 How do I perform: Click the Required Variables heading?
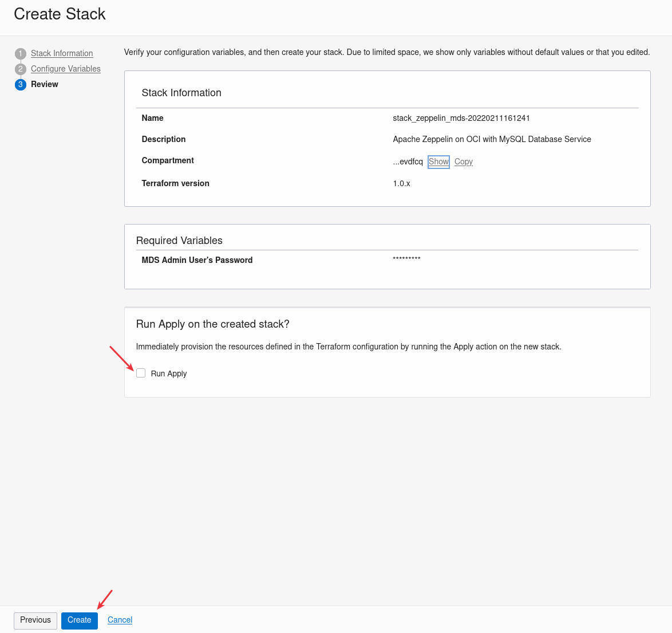[179, 241]
